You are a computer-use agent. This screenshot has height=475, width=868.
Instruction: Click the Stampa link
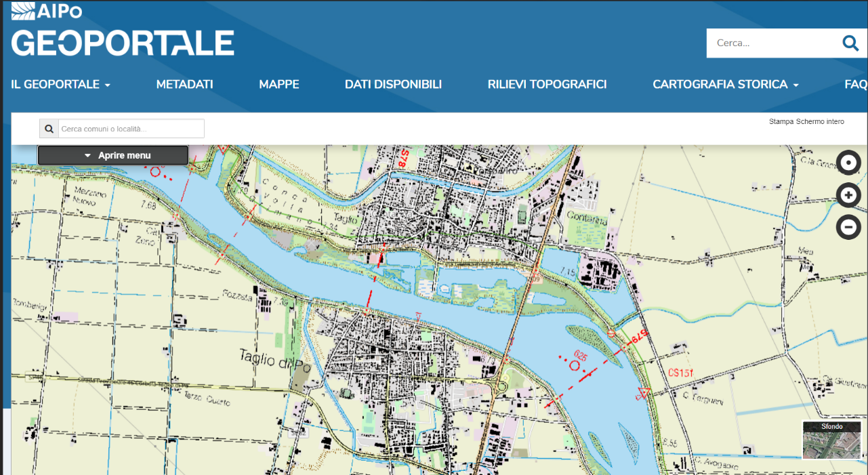point(781,122)
